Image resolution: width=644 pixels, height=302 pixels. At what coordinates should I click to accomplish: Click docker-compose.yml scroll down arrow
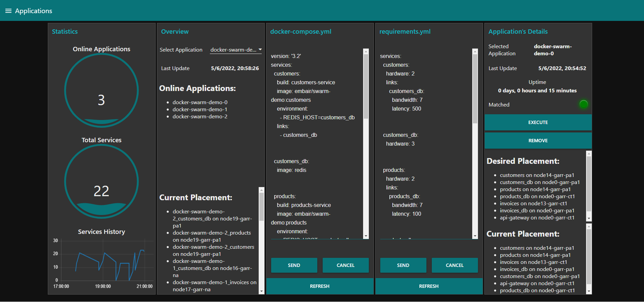(x=366, y=236)
